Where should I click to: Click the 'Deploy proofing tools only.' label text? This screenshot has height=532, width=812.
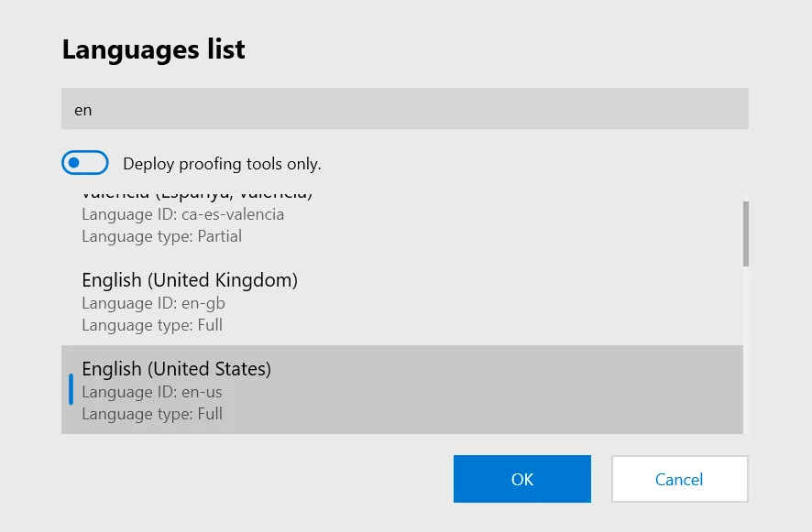point(222,164)
